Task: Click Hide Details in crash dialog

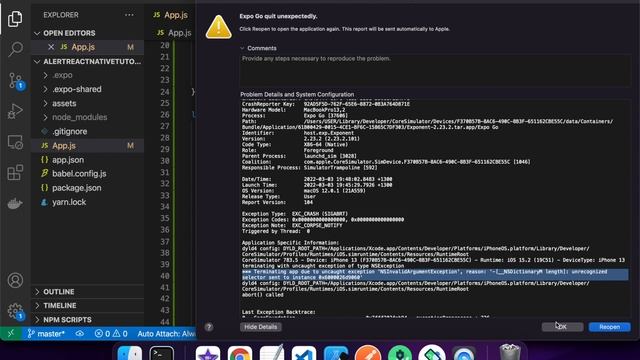Action: tap(260, 327)
